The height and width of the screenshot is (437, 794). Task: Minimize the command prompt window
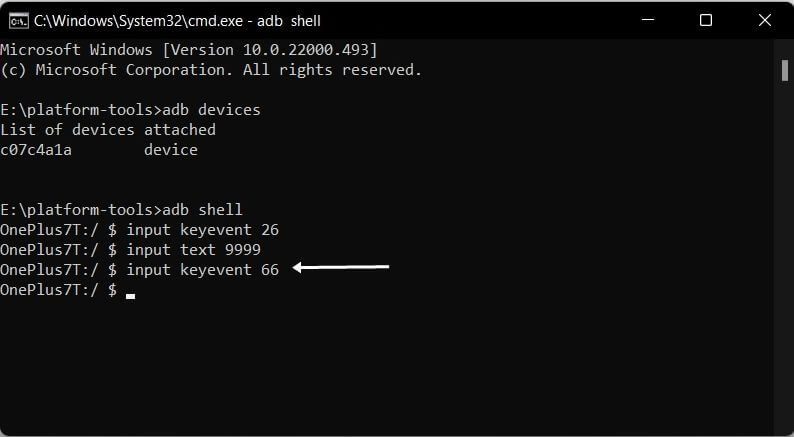point(654,20)
